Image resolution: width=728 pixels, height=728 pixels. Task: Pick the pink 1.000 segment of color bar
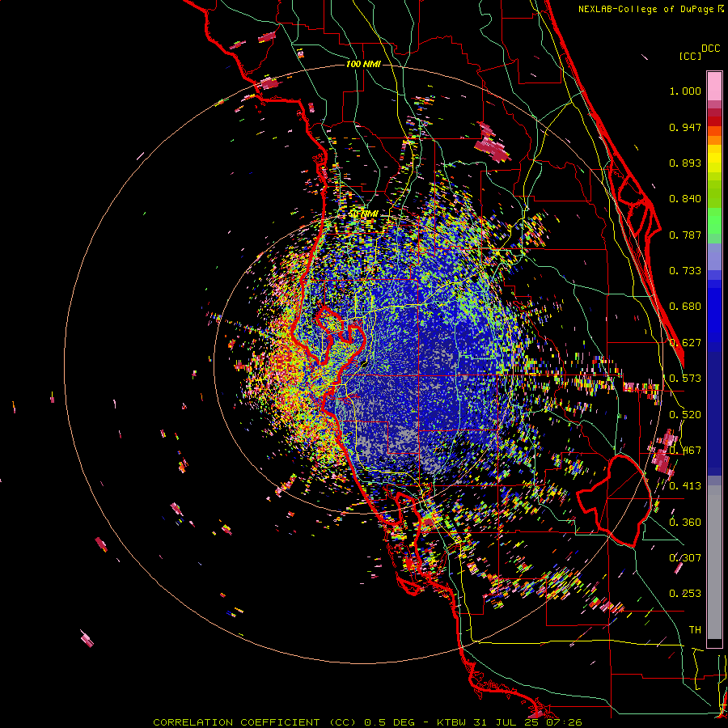pyautogui.click(x=714, y=86)
